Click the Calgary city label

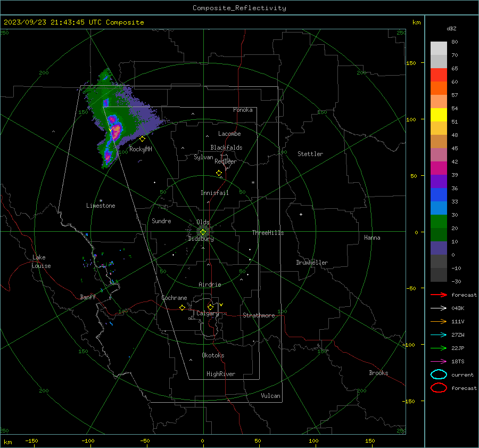[208, 313]
